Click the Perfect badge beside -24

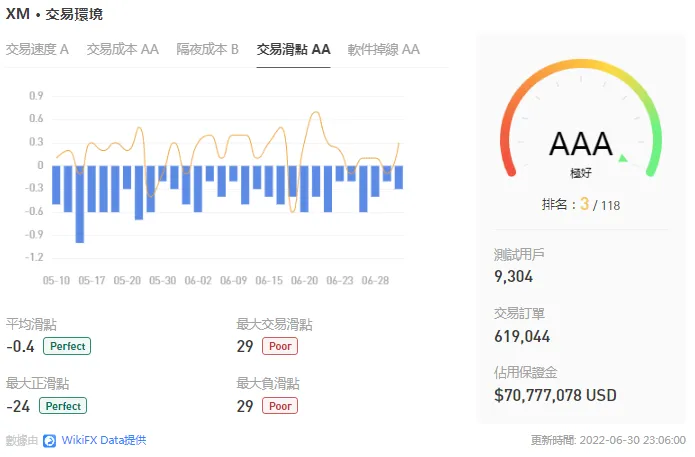point(63,406)
